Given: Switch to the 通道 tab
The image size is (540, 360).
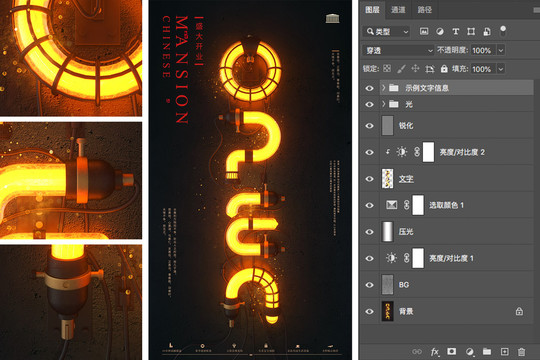Looking at the screenshot, I should tap(398, 10).
